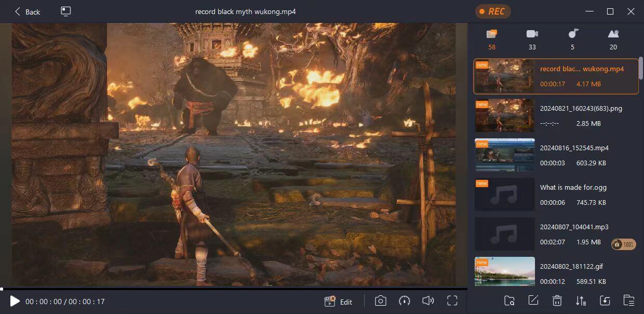This screenshot has width=644, height=314.
Task: Click thumbnail of record blac... wukong.mp4
Action: pyautogui.click(x=505, y=76)
